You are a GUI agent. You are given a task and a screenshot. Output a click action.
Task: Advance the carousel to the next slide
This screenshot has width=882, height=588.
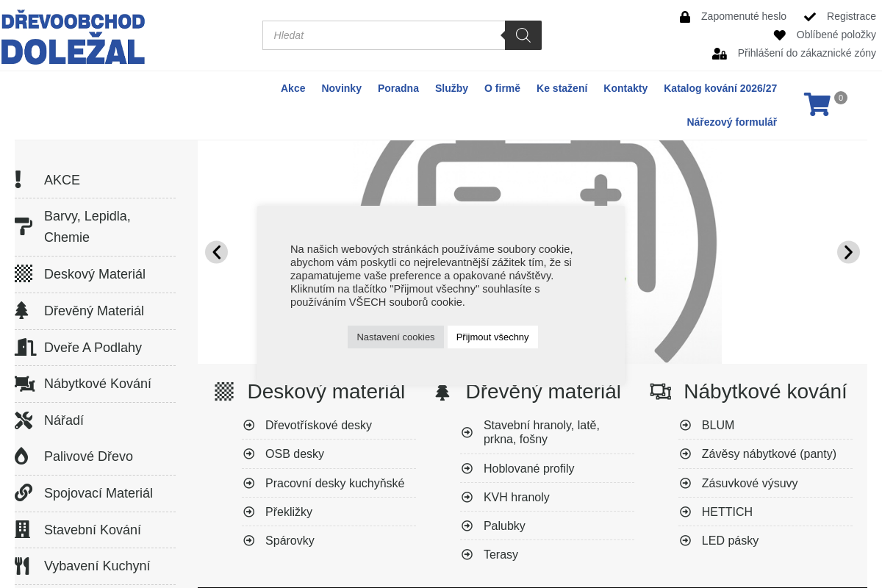pyautogui.click(x=848, y=252)
